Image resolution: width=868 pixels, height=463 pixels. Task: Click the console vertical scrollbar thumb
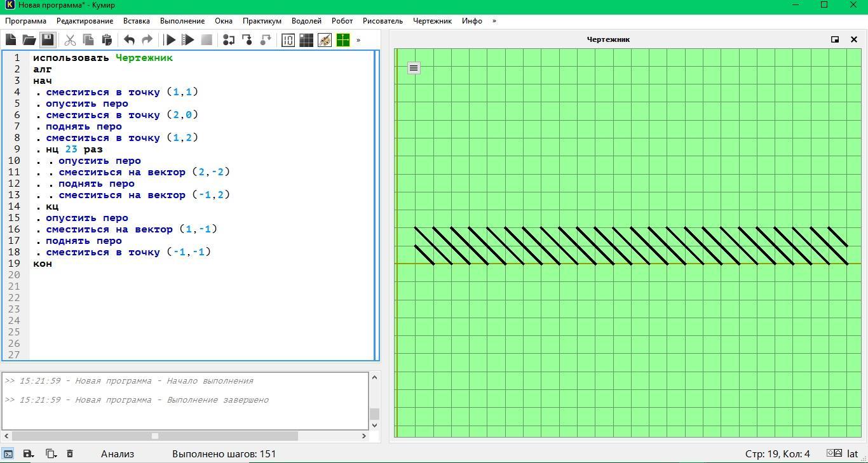(374, 414)
